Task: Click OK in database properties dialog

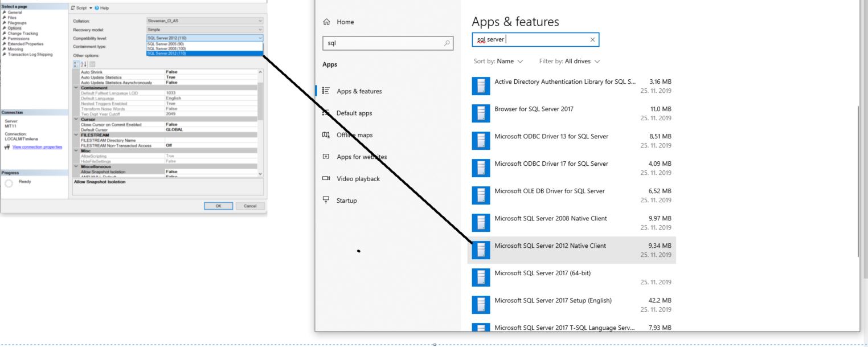Action: tap(219, 206)
